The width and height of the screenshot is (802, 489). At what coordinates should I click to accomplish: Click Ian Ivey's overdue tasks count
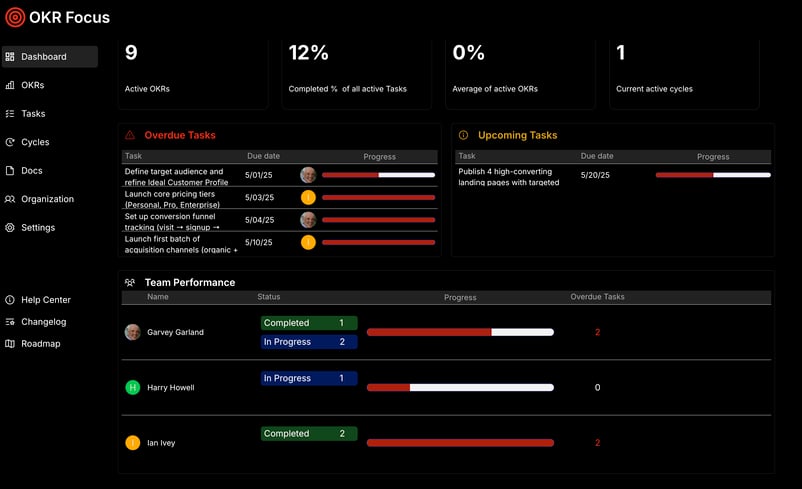597,442
